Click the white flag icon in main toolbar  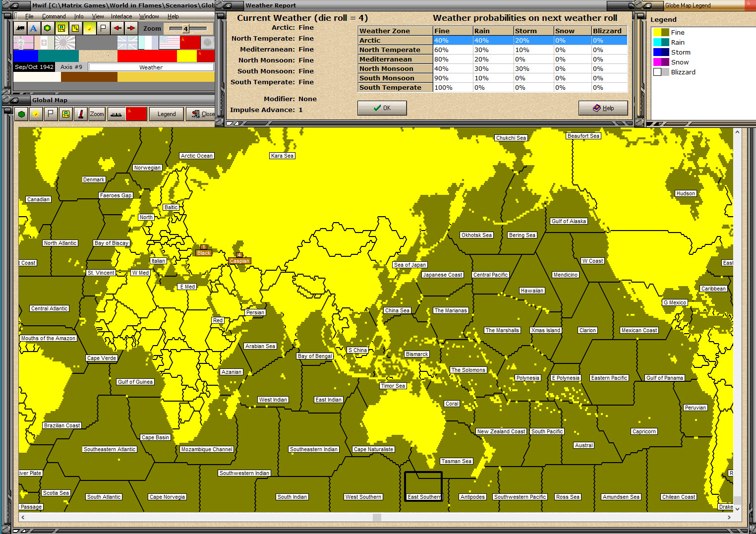point(103,28)
